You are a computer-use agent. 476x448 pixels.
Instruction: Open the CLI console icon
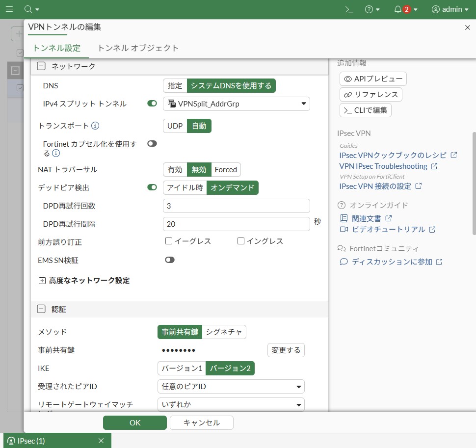tap(349, 9)
